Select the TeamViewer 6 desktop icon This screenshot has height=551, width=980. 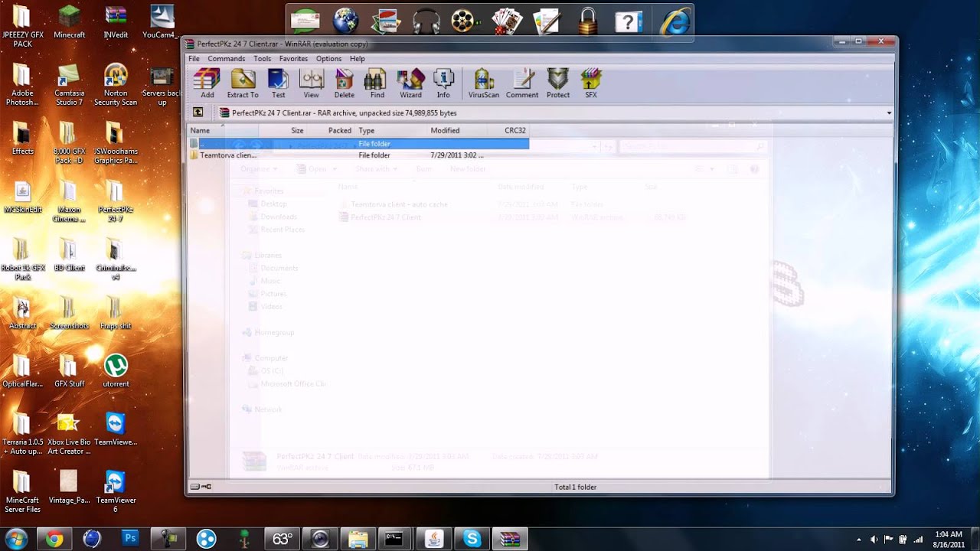(x=116, y=492)
